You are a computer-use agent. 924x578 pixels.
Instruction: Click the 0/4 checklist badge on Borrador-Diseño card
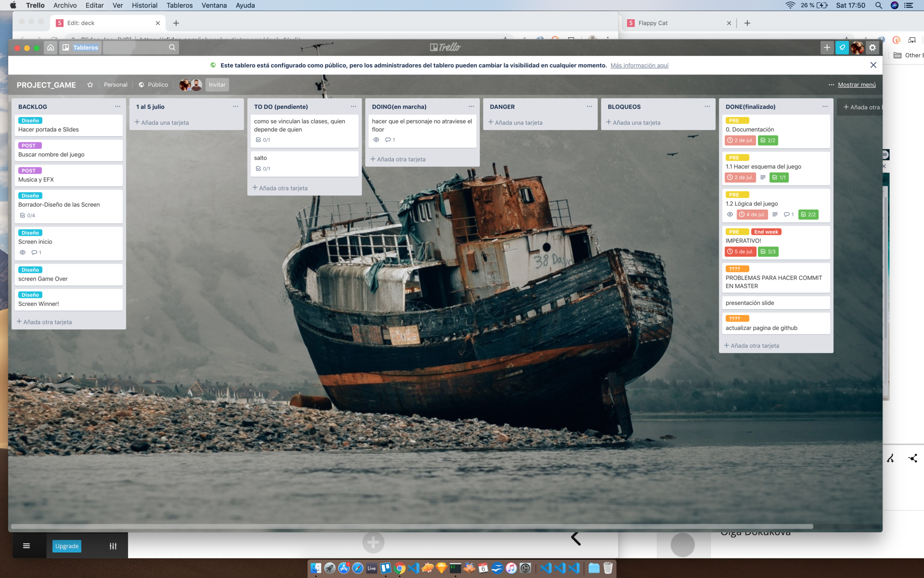(27, 215)
